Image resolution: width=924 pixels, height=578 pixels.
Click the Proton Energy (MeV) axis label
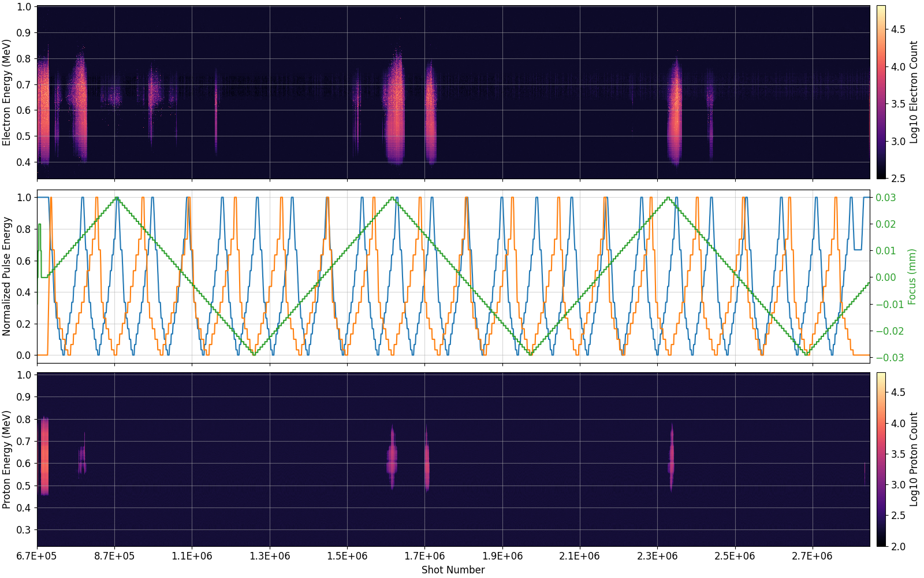point(6,460)
